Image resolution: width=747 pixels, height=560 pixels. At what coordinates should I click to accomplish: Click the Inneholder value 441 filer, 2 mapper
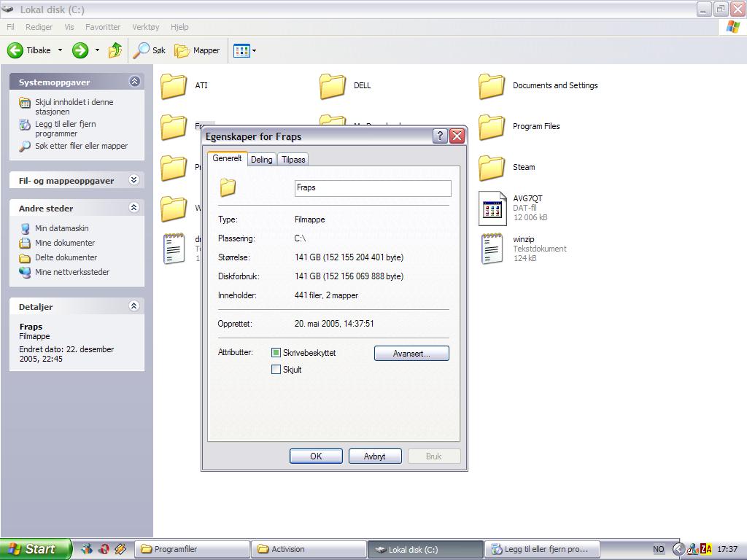point(326,295)
